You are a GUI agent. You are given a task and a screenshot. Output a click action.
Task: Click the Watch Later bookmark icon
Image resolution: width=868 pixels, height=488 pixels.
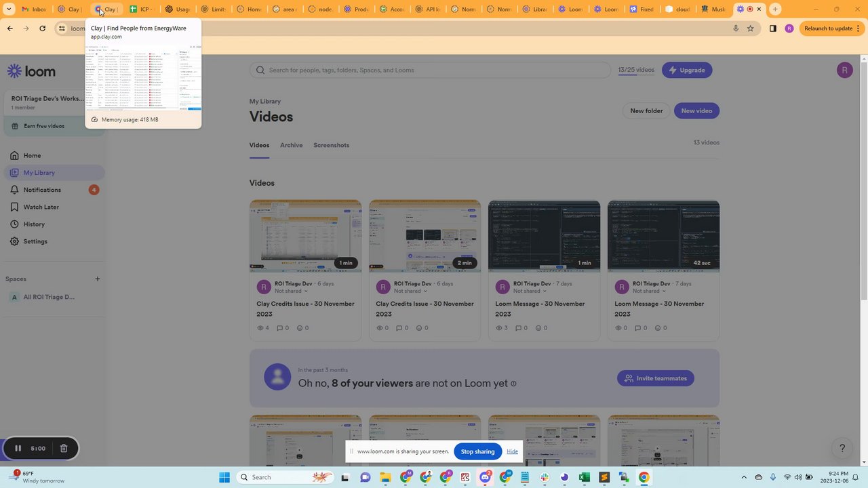15,207
